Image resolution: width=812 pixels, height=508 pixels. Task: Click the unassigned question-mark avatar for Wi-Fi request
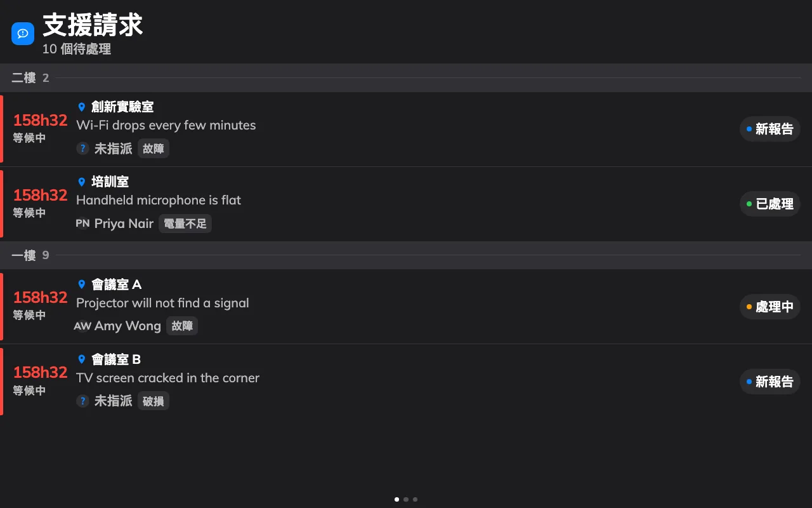(x=82, y=149)
